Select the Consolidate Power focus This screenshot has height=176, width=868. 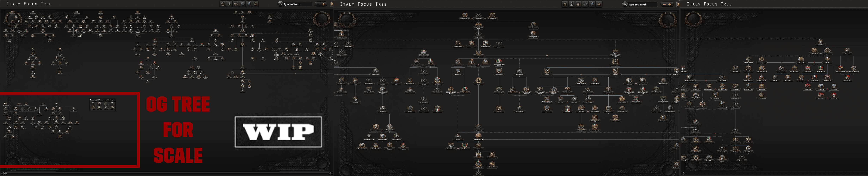[x=595, y=81]
